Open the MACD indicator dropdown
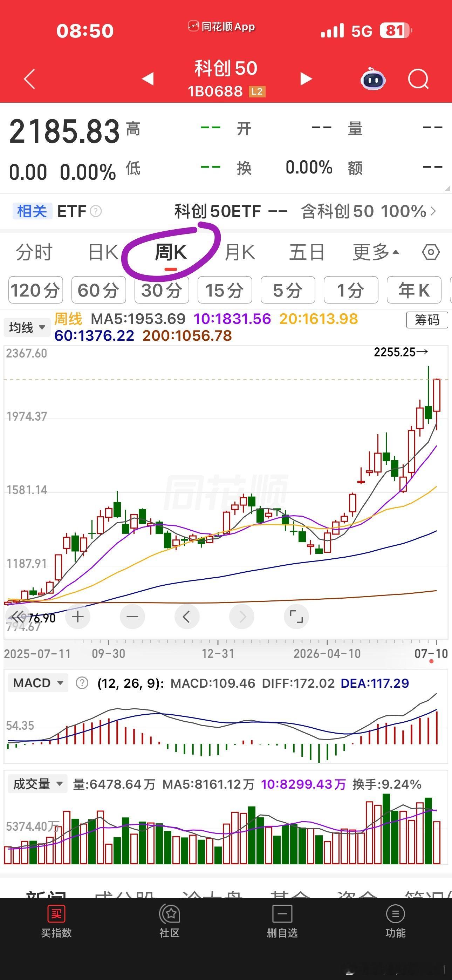This screenshot has width=452, height=980. [38, 683]
